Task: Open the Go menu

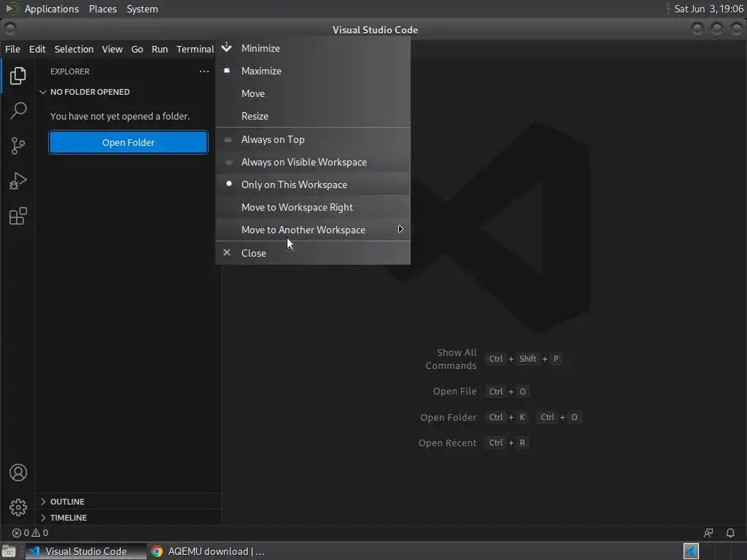Action: [x=136, y=49]
